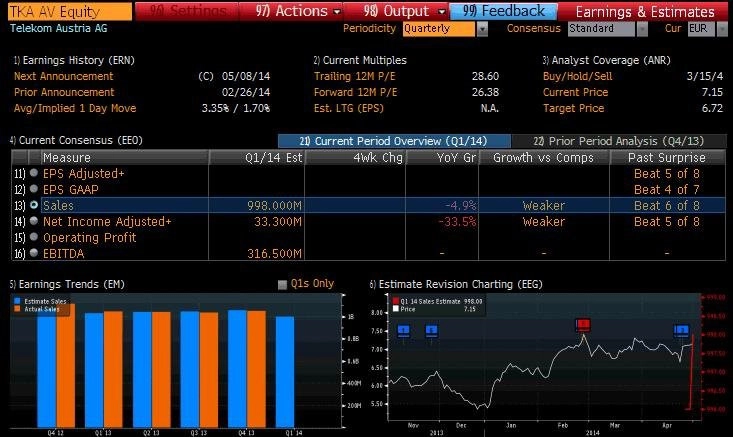Open Analyst Coverage (ANR) section

tap(606, 60)
